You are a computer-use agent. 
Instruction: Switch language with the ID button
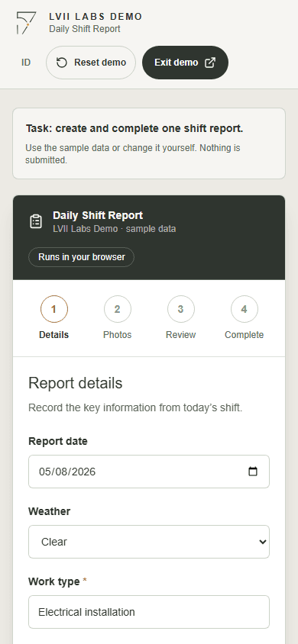tap(26, 63)
